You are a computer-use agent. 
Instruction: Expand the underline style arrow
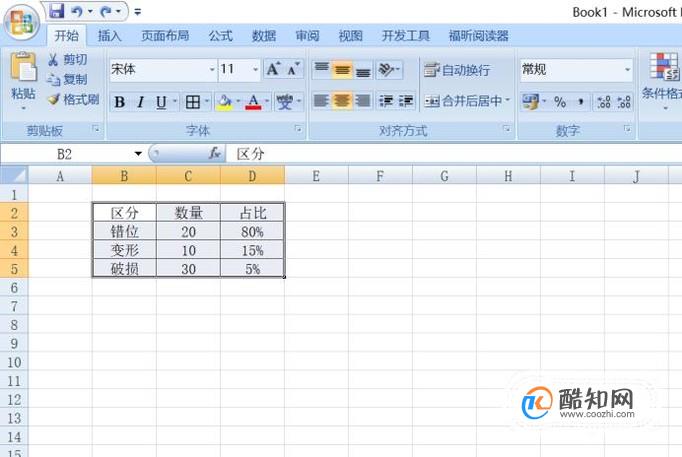(175, 102)
